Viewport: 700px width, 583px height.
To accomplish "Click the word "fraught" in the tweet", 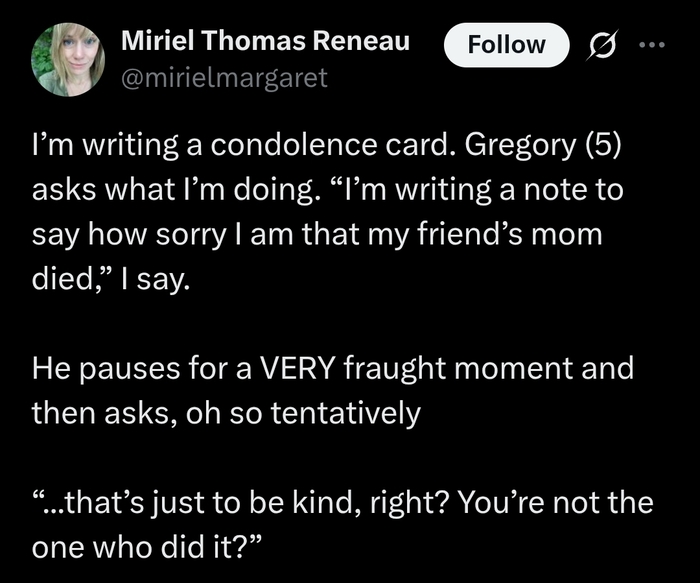I will 394,369.
